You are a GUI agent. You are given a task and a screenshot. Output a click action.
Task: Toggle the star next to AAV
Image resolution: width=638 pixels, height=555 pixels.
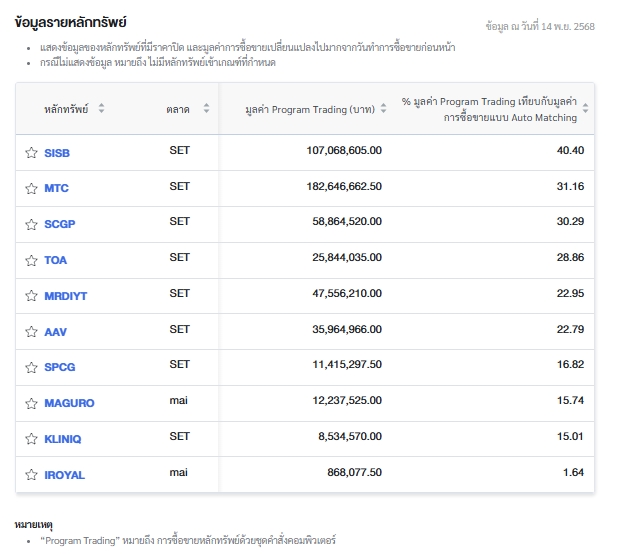click(x=31, y=332)
